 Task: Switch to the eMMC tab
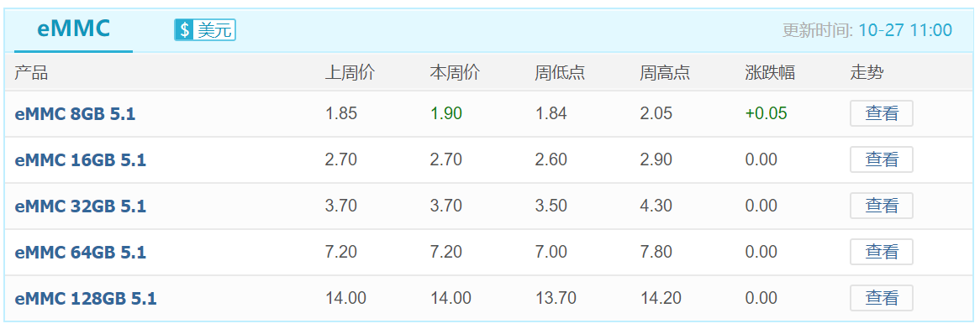tap(74, 29)
